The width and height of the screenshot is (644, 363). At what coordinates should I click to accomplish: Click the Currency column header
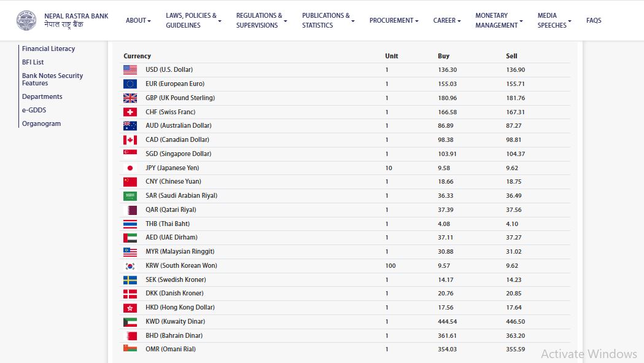(x=137, y=56)
